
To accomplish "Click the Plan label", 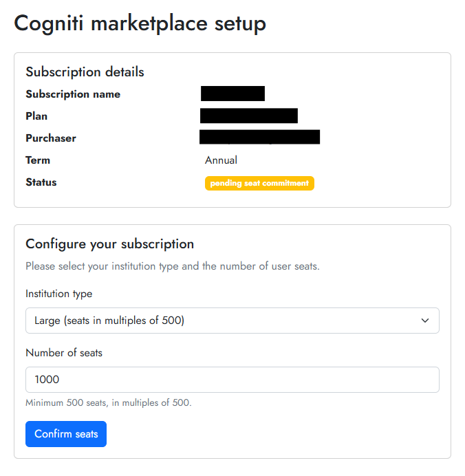I will [x=36, y=116].
